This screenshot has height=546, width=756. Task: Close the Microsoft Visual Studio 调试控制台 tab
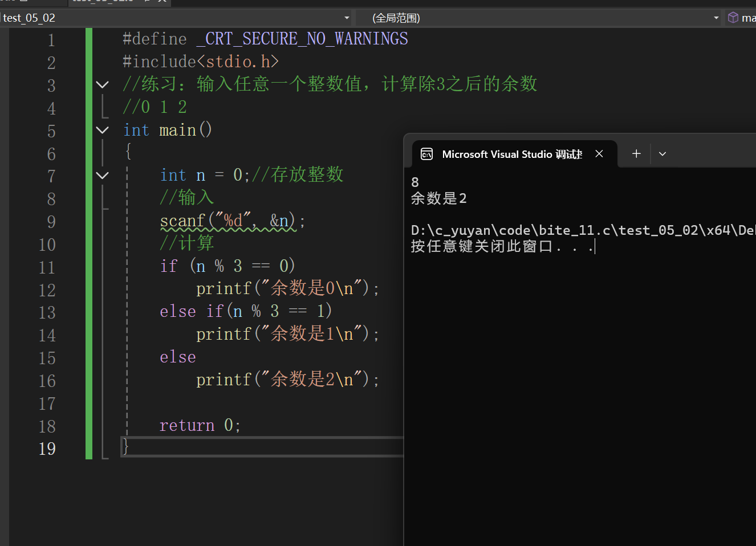tap(599, 153)
